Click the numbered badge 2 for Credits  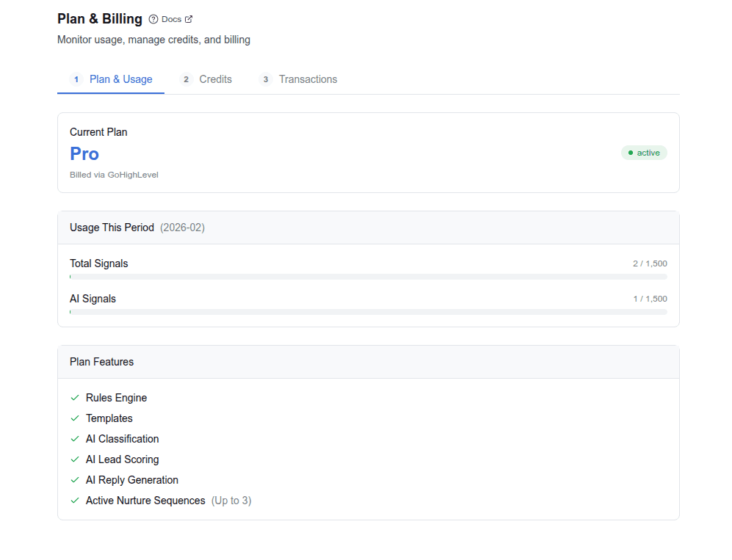(186, 79)
